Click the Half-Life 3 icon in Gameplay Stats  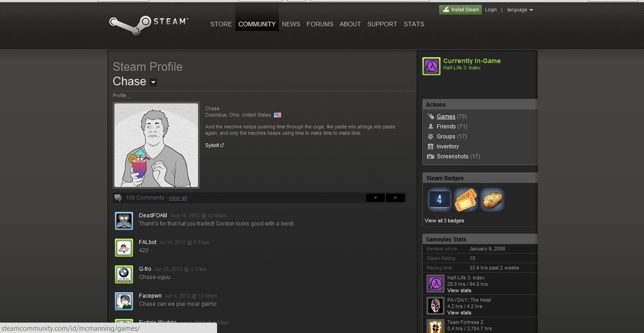436,284
